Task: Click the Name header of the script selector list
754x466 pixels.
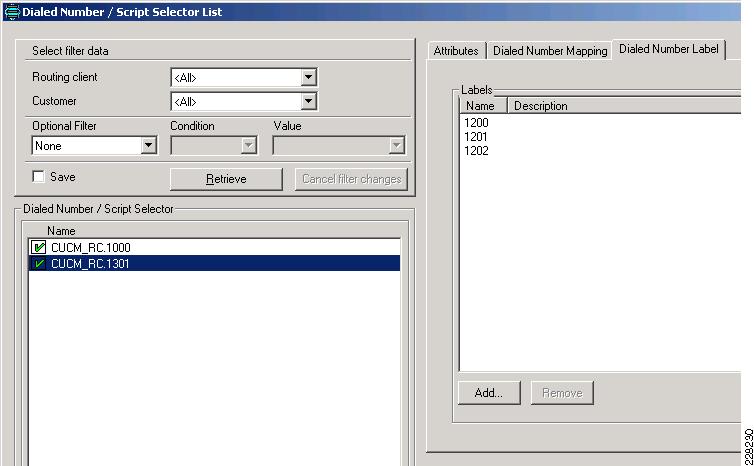Action: (x=61, y=231)
